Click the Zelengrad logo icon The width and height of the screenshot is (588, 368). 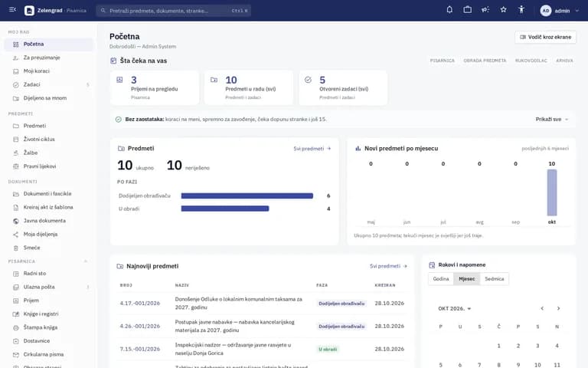tap(29, 11)
